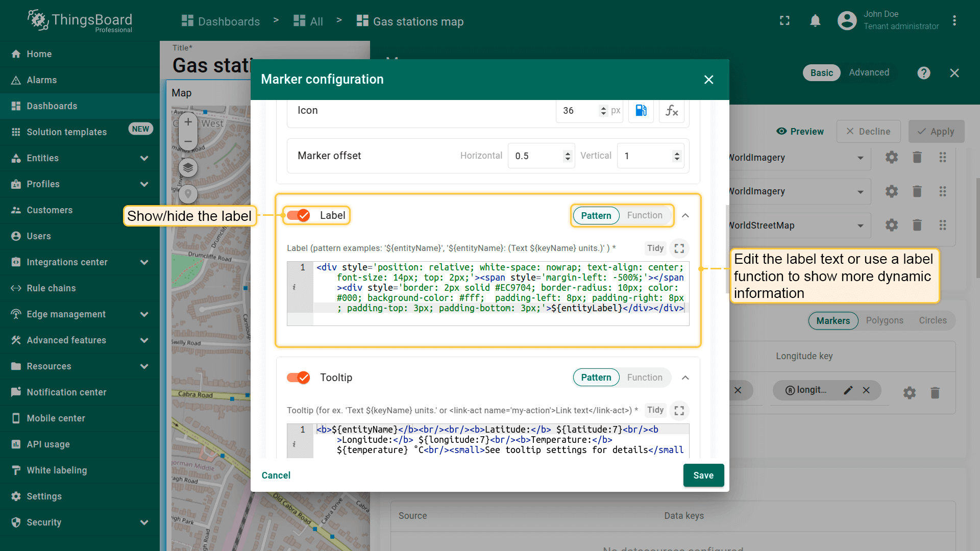Save the marker configuration
Viewport: 980px width, 551px height.
pos(703,475)
